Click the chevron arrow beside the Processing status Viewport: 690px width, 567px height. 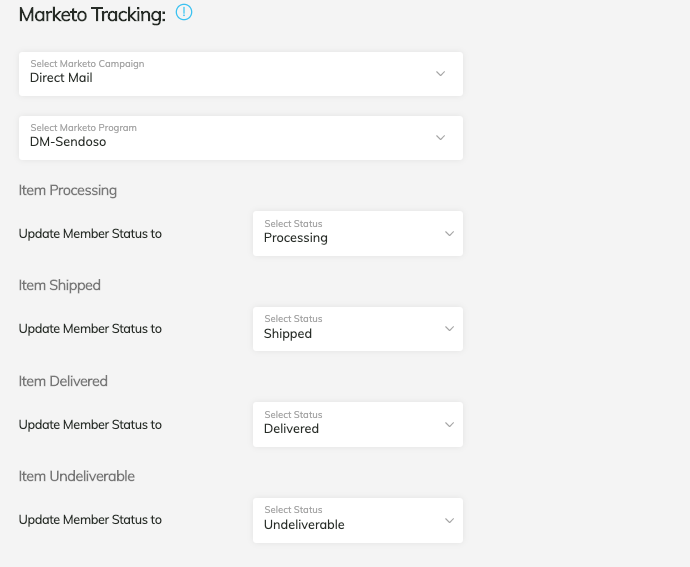click(448, 234)
